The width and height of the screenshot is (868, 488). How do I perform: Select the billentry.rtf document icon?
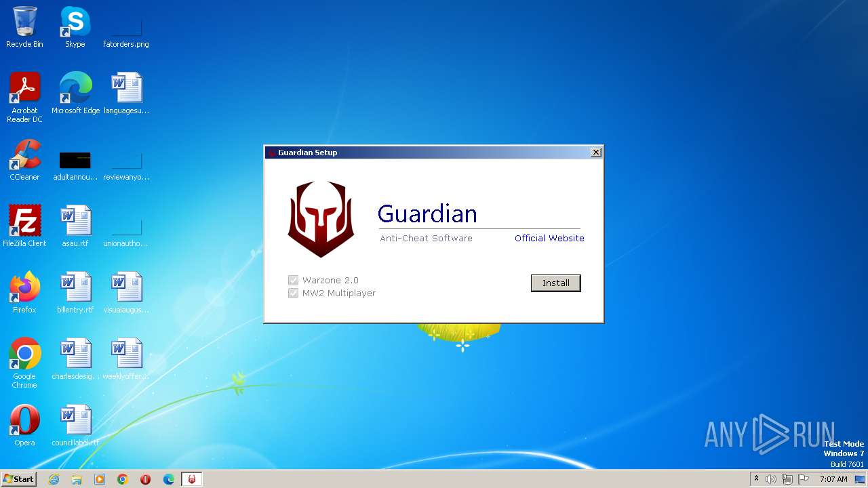coord(75,293)
